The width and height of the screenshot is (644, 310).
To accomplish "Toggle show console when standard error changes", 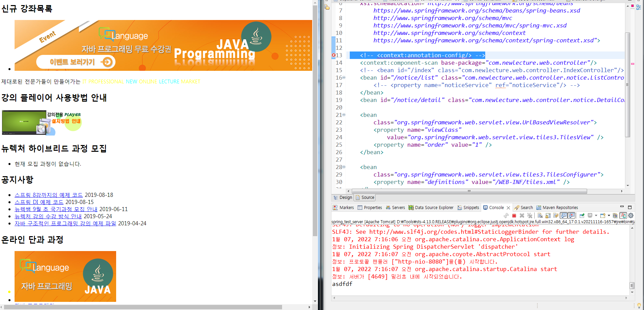I will point(572,215).
